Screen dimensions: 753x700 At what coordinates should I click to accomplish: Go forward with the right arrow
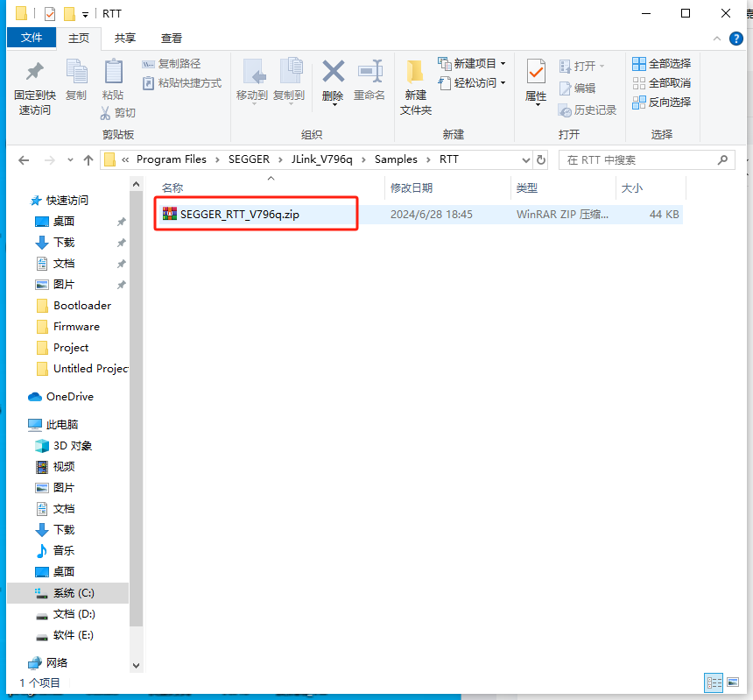click(x=49, y=160)
